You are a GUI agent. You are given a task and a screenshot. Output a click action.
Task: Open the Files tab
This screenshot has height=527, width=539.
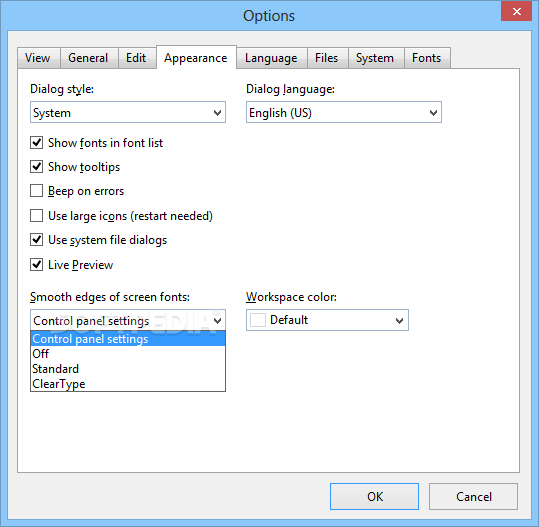click(327, 58)
